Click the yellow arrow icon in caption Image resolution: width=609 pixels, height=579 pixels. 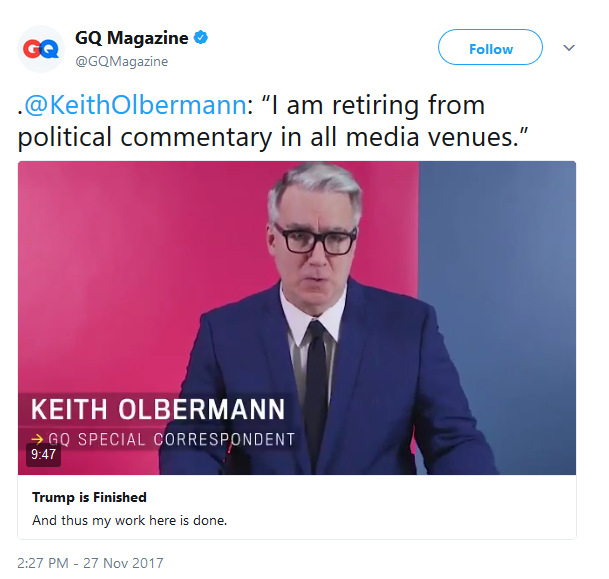point(37,439)
